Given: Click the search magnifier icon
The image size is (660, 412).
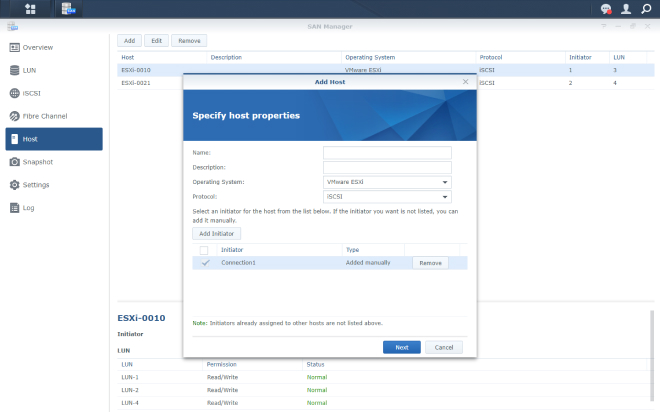Looking at the screenshot, I should point(646,9).
